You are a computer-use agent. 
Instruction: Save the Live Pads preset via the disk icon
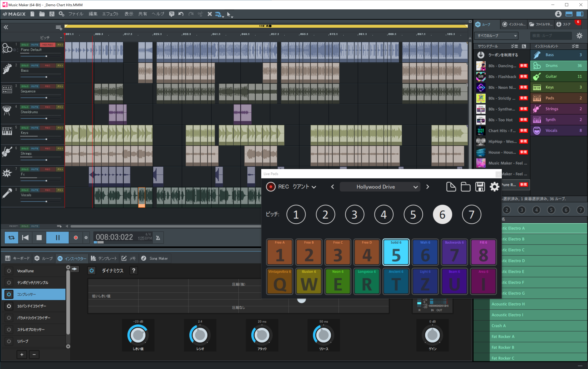pos(480,187)
